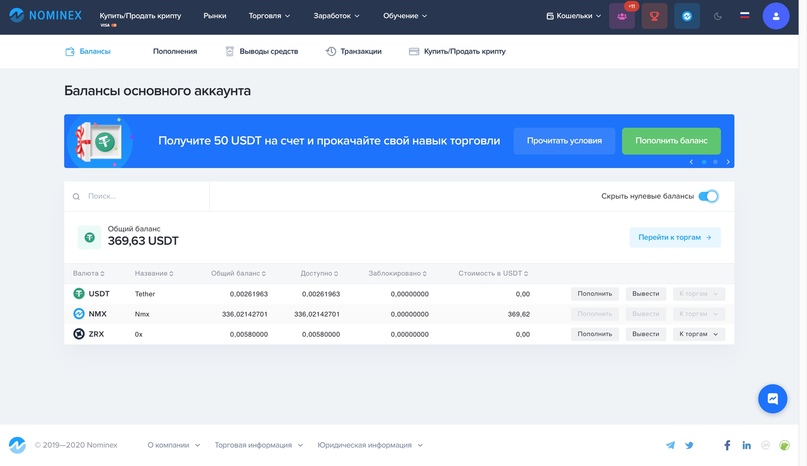The image size is (807, 466).
Task: Sort by Доступно column
Action: [x=319, y=273]
